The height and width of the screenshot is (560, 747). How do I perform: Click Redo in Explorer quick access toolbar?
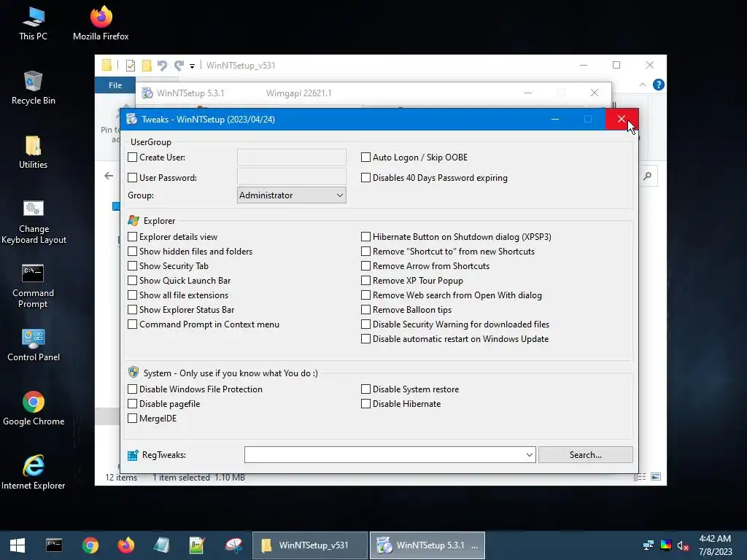179,66
